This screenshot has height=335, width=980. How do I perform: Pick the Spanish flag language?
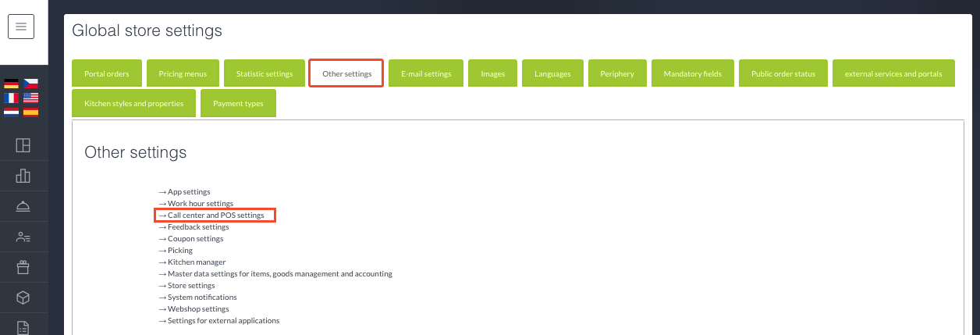31,112
